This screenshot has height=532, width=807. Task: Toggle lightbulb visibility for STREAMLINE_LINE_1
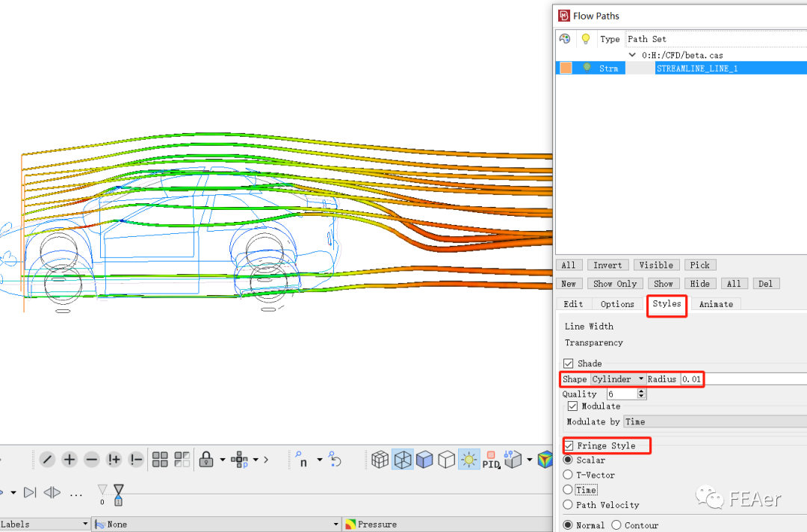click(587, 67)
